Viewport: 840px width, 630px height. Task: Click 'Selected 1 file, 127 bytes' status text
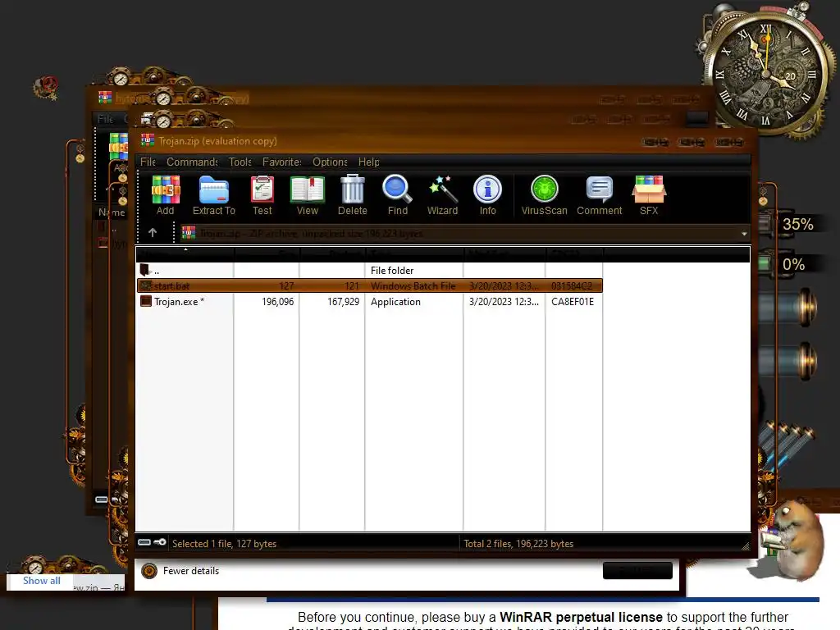click(225, 543)
